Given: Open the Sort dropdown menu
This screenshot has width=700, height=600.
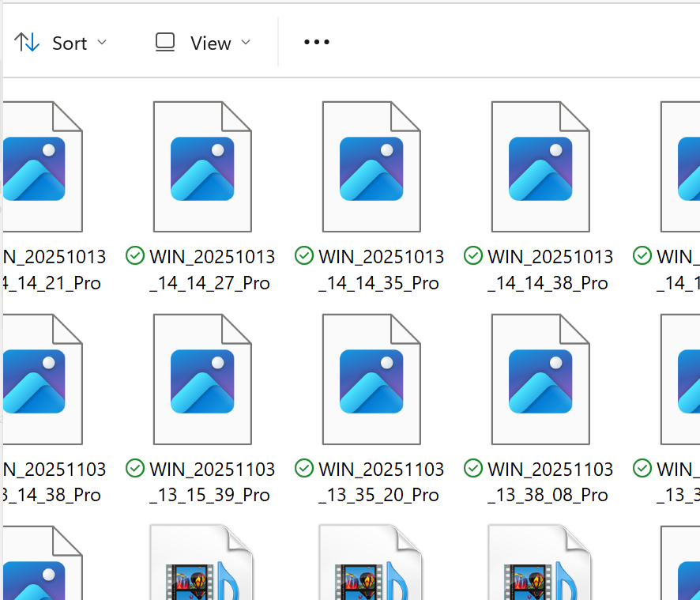Looking at the screenshot, I should [x=61, y=43].
